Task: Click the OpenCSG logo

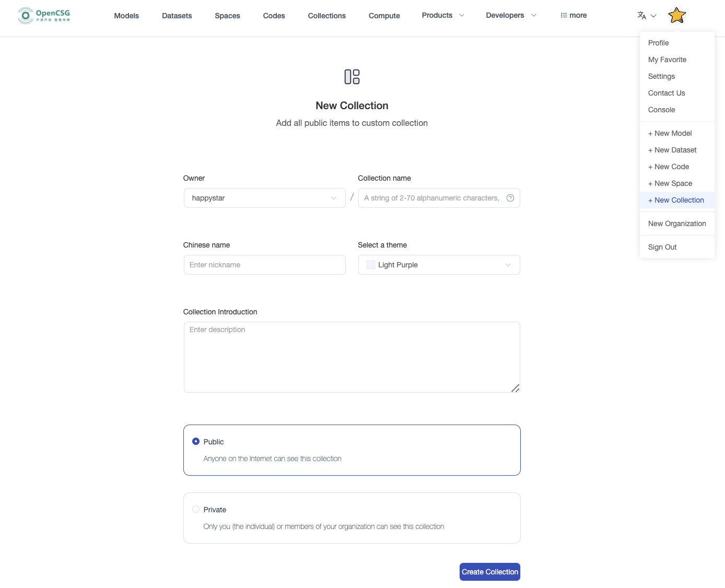Action: coord(44,16)
